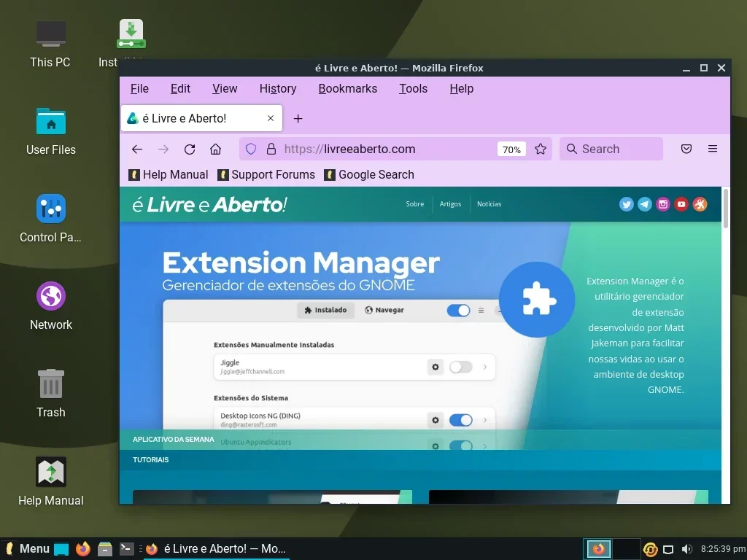Open the History menu
Screen dimensions: 747x560
pyautogui.click(x=278, y=88)
